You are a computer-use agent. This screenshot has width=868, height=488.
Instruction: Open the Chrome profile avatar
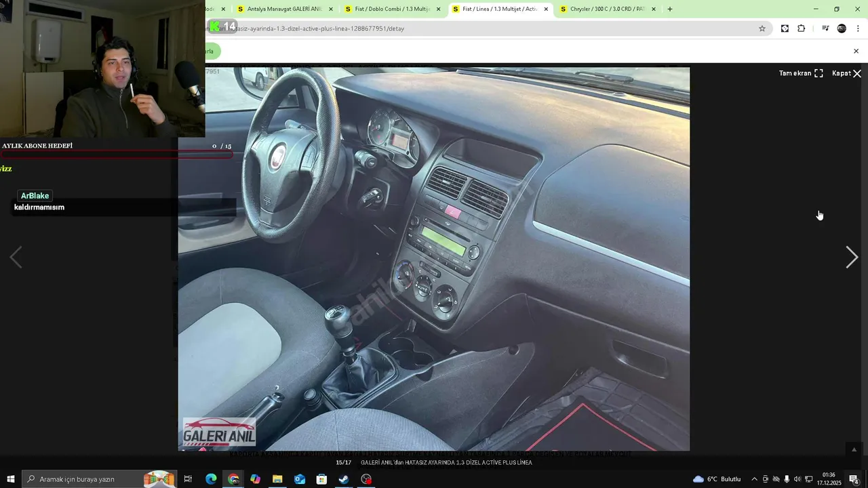pyautogui.click(x=842, y=28)
